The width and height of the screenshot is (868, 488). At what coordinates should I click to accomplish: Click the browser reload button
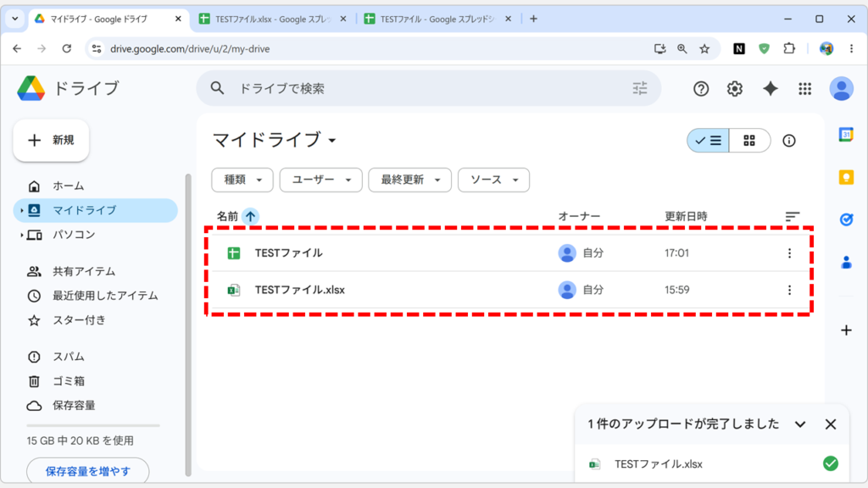(x=66, y=48)
